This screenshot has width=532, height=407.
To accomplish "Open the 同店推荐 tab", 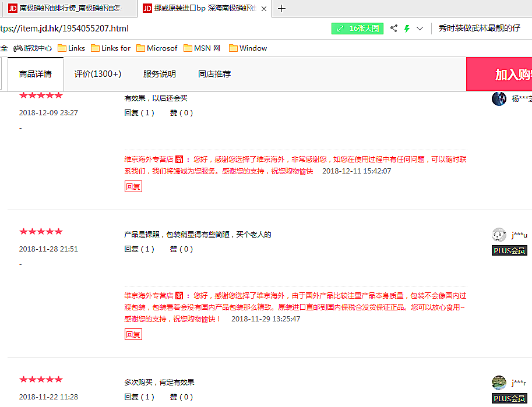I will click(x=214, y=74).
